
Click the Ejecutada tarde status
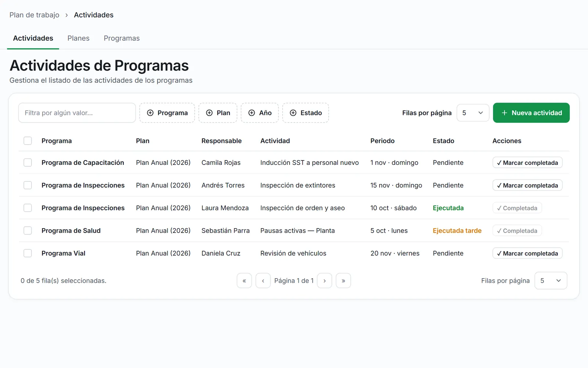pos(457,231)
